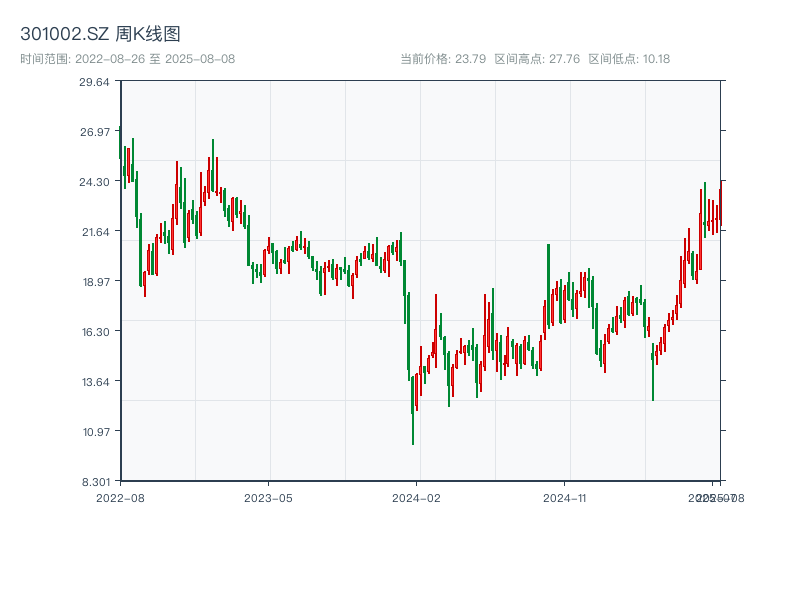800x600 pixels.
Task: Select the 2024-02 date axis label
Action: 417,497
